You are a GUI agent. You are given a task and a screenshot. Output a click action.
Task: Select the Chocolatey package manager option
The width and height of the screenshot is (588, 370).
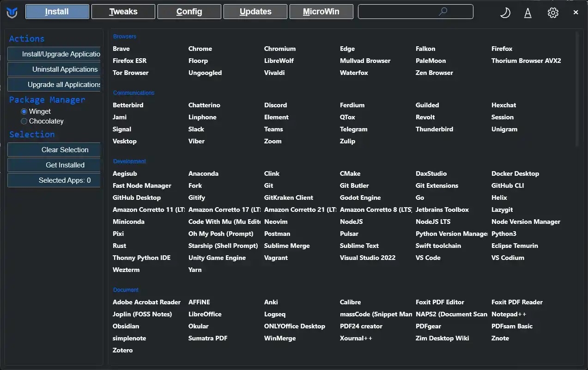coord(24,121)
